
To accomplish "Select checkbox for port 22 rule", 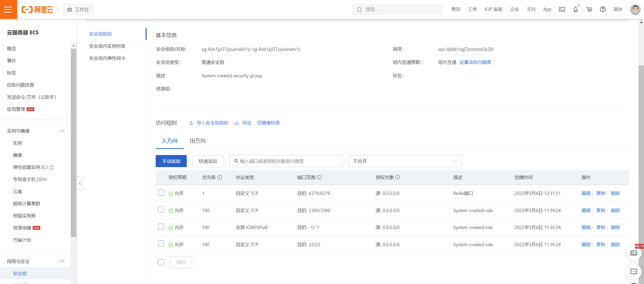I will pyautogui.click(x=161, y=244).
